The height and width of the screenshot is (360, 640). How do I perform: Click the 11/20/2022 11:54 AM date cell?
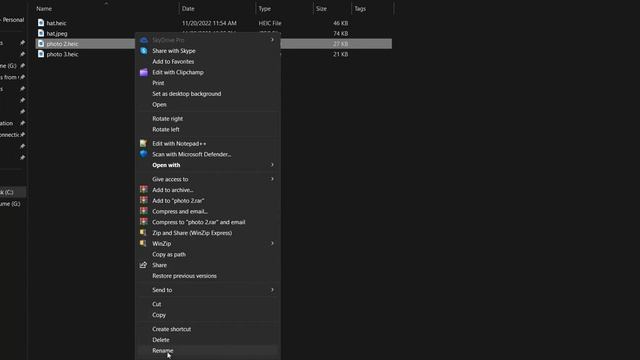(209, 23)
